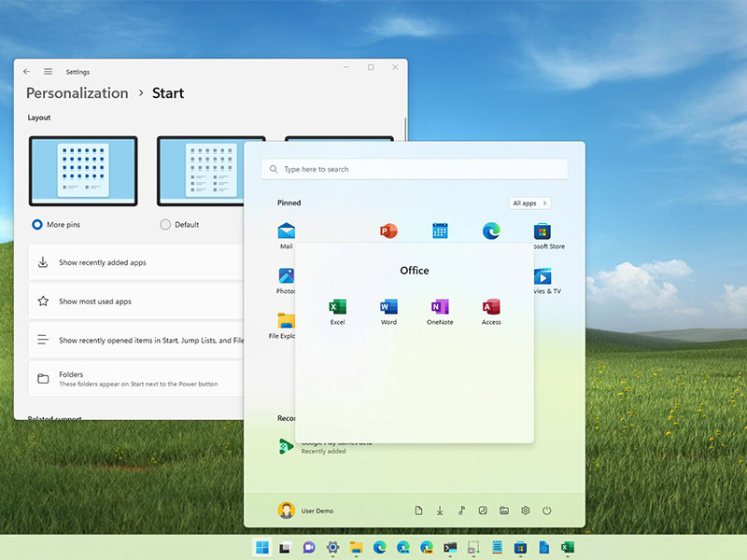The width and height of the screenshot is (747, 560).
Task: Open Task View on the taskbar
Action: pyautogui.click(x=286, y=548)
